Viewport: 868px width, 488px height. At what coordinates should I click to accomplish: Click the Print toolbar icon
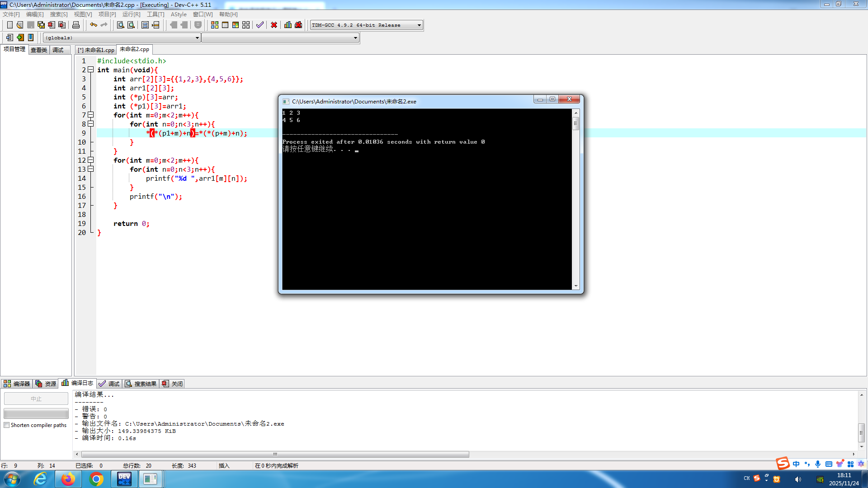tap(76, 25)
